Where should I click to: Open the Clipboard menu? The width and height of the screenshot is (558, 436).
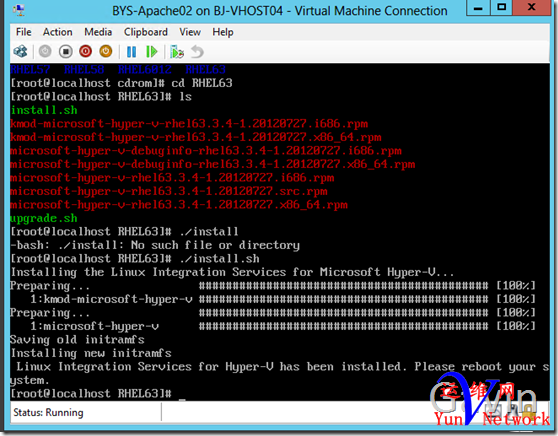tap(146, 32)
